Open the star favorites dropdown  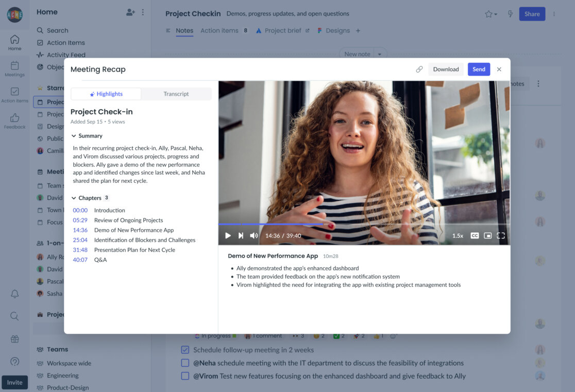click(491, 14)
